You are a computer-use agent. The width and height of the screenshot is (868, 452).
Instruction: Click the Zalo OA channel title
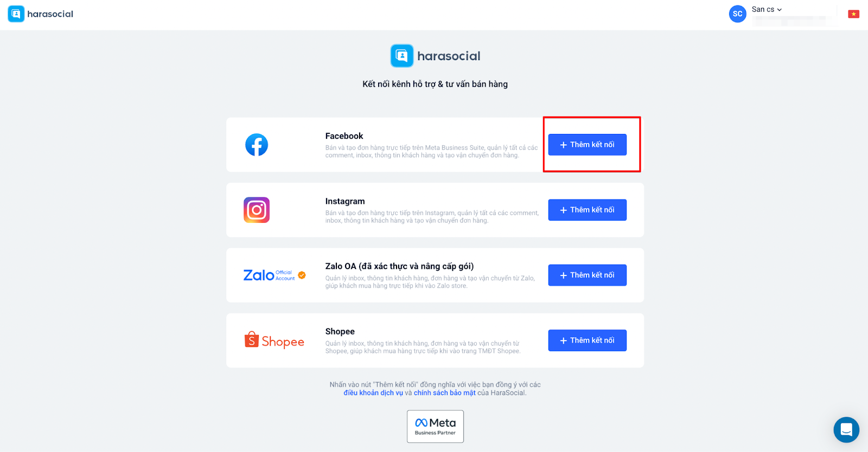pyautogui.click(x=399, y=266)
